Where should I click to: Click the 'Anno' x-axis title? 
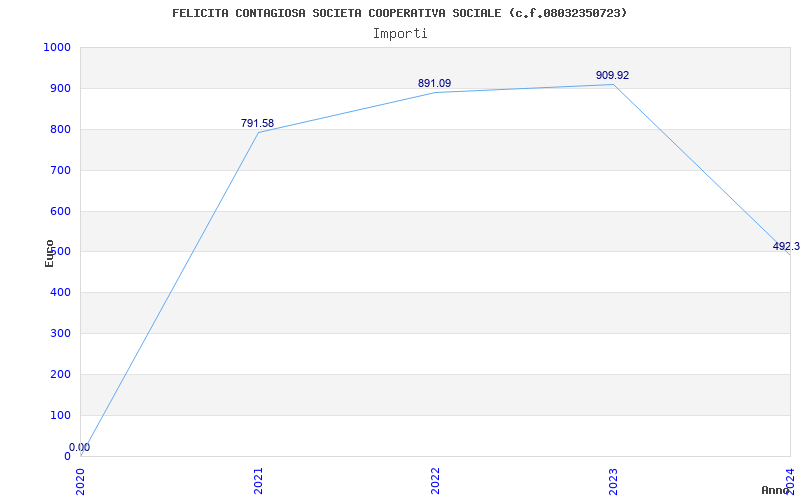tap(776, 490)
